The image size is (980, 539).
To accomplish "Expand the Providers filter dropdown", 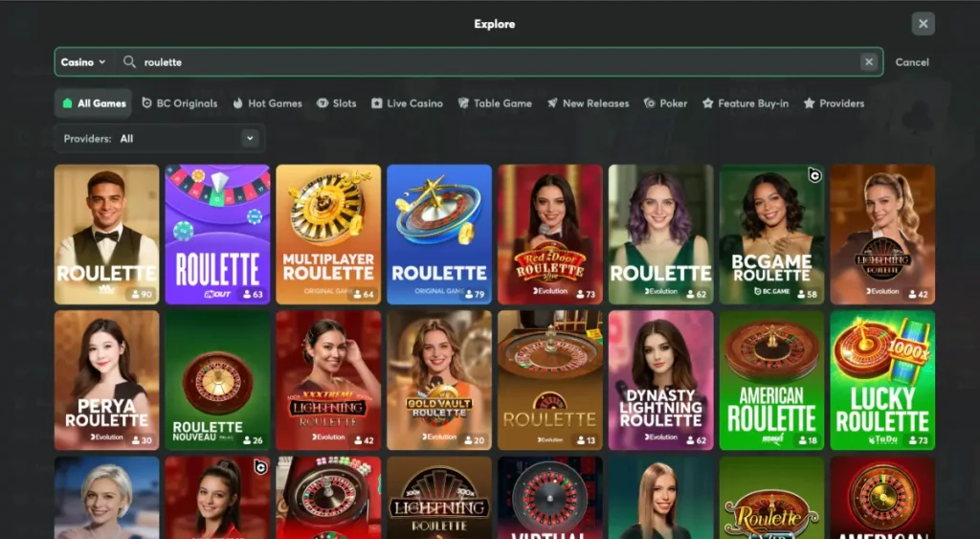I will tap(250, 139).
